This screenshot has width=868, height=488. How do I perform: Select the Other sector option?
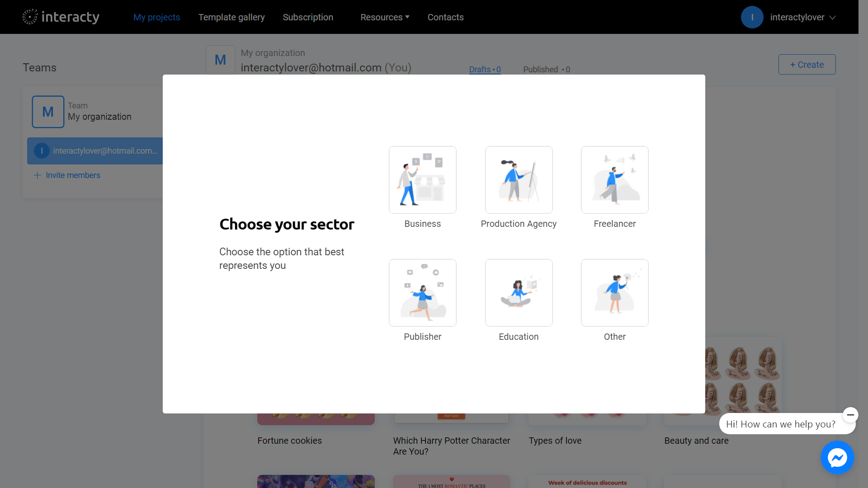point(614,292)
